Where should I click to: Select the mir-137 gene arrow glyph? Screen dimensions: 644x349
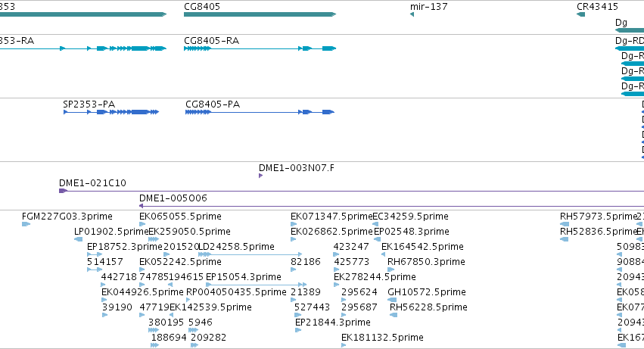[x=412, y=14]
